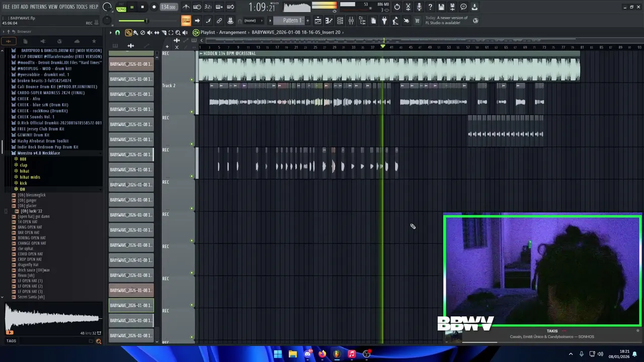
Task: Stop playback with the stop button
Action: click(x=142, y=7)
